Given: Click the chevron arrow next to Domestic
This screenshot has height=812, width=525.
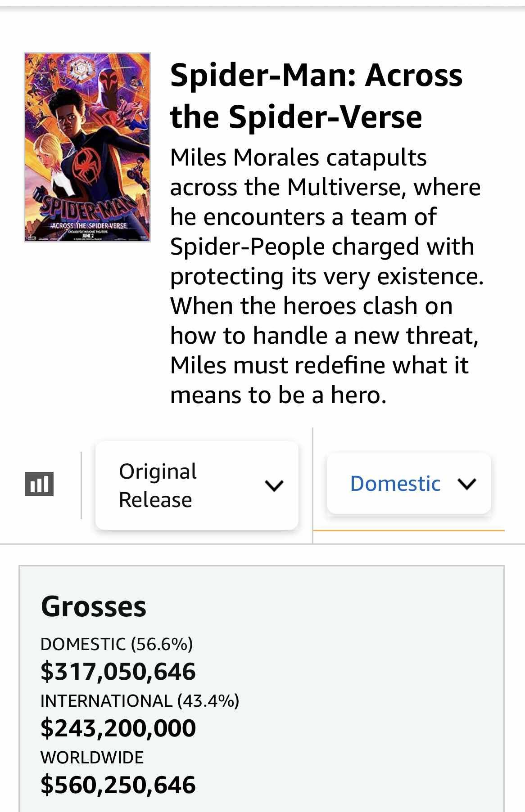Looking at the screenshot, I should pos(466,484).
